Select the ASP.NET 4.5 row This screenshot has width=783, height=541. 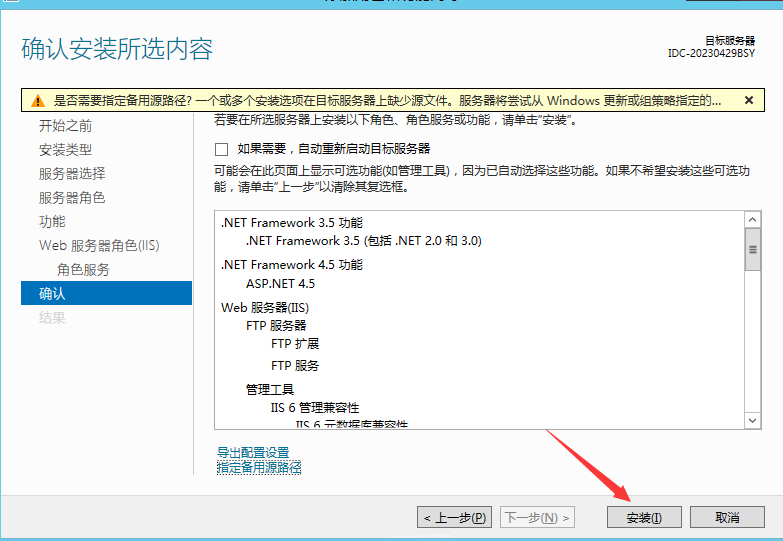(x=280, y=284)
